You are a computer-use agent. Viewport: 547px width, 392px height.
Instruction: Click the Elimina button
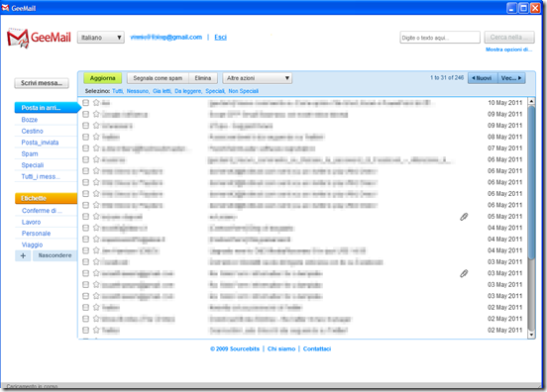tap(203, 78)
